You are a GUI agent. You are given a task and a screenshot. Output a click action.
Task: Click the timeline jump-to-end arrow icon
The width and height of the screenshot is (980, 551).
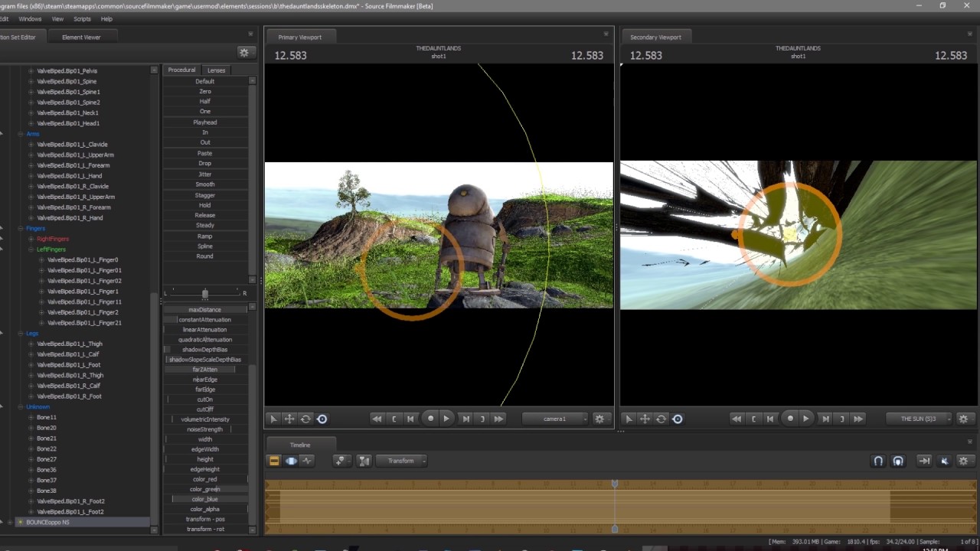click(924, 461)
